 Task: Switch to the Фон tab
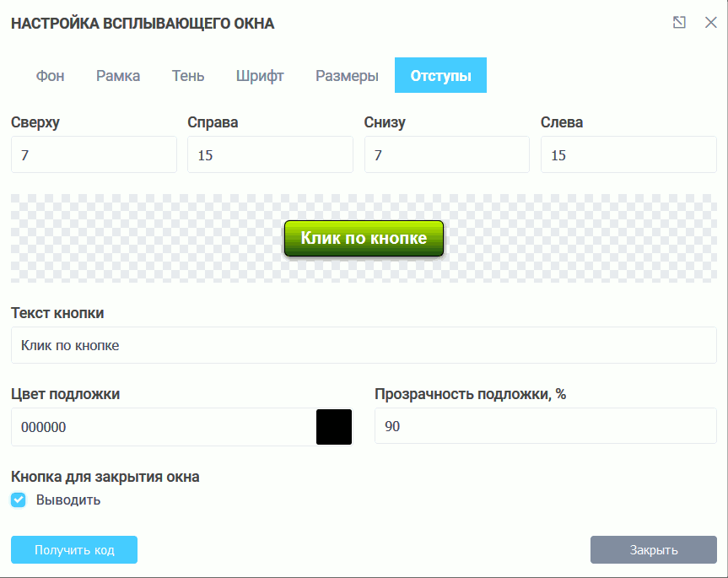(51, 75)
